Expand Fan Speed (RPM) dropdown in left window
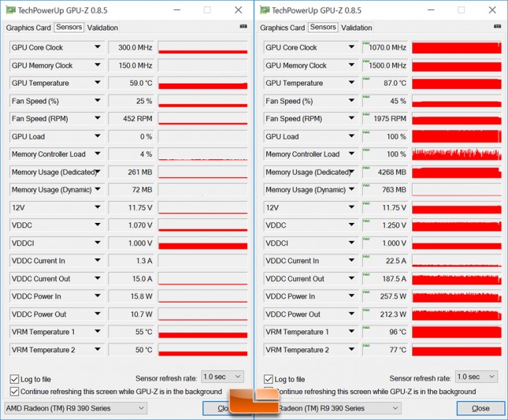The image size is (508, 420). click(97, 118)
